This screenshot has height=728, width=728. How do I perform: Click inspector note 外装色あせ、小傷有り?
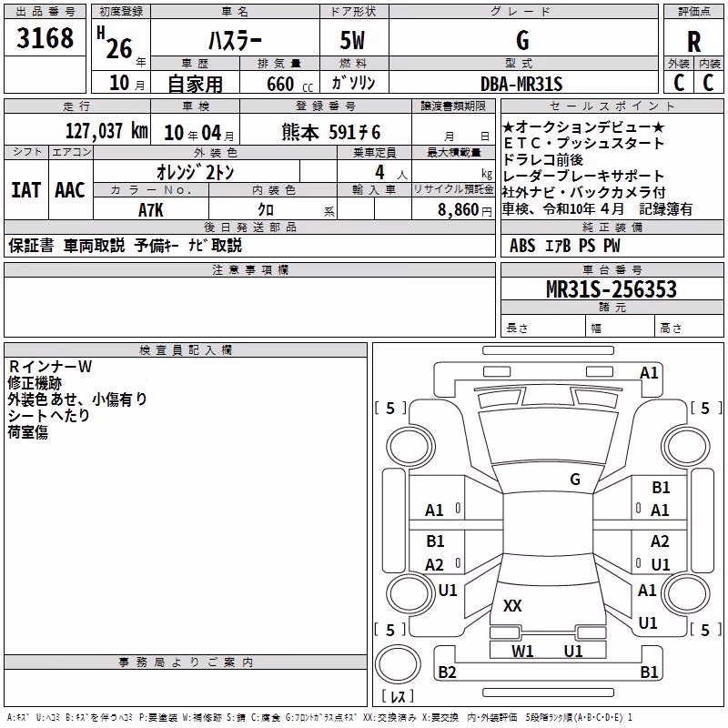click(77, 399)
